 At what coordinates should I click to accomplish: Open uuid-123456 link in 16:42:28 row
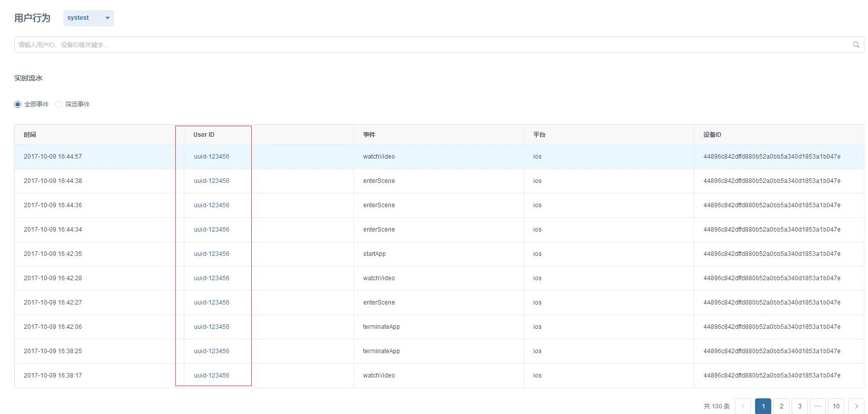coord(212,278)
